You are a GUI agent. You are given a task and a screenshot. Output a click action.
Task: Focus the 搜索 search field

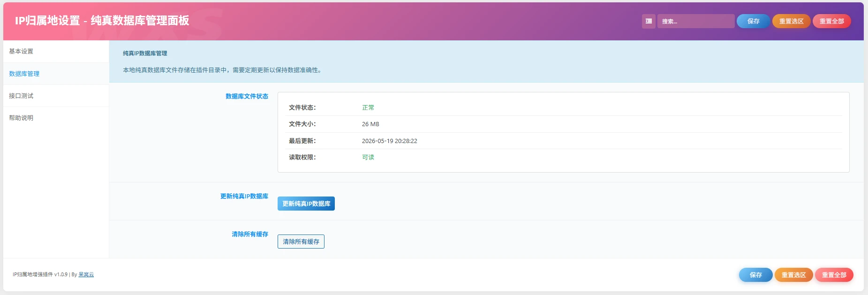tap(696, 21)
